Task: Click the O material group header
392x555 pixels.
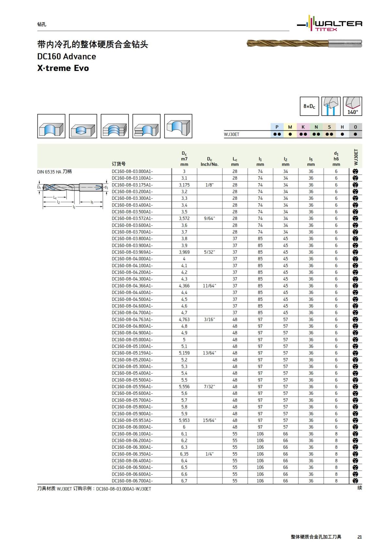Action: coord(355,127)
